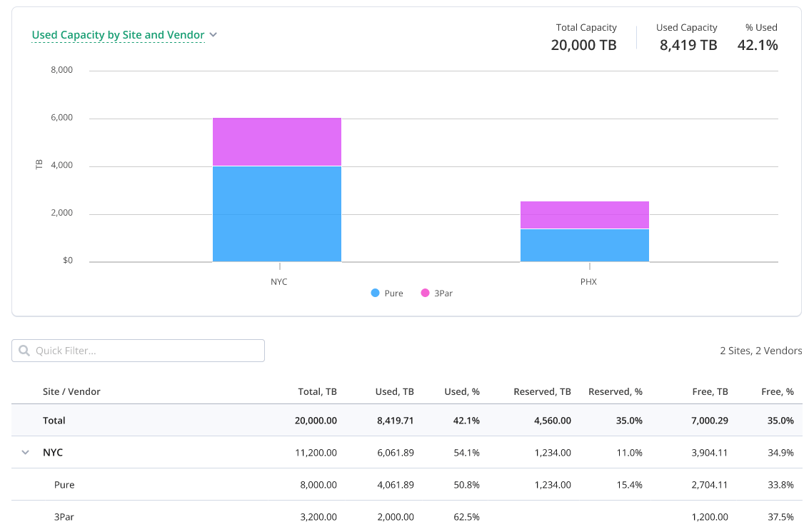Sort by the Total, TB column header
This screenshot has width=809, height=532.
pos(317,391)
